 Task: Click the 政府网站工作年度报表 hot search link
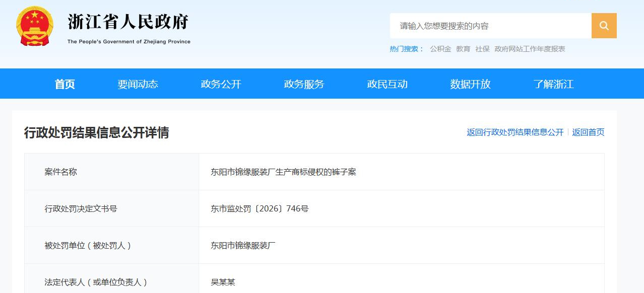click(x=530, y=49)
